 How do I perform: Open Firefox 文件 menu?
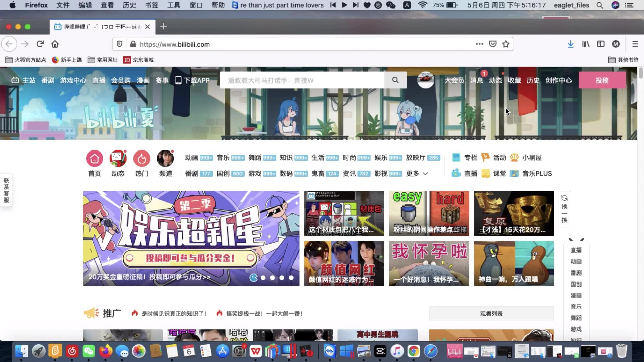pyautogui.click(x=63, y=5)
